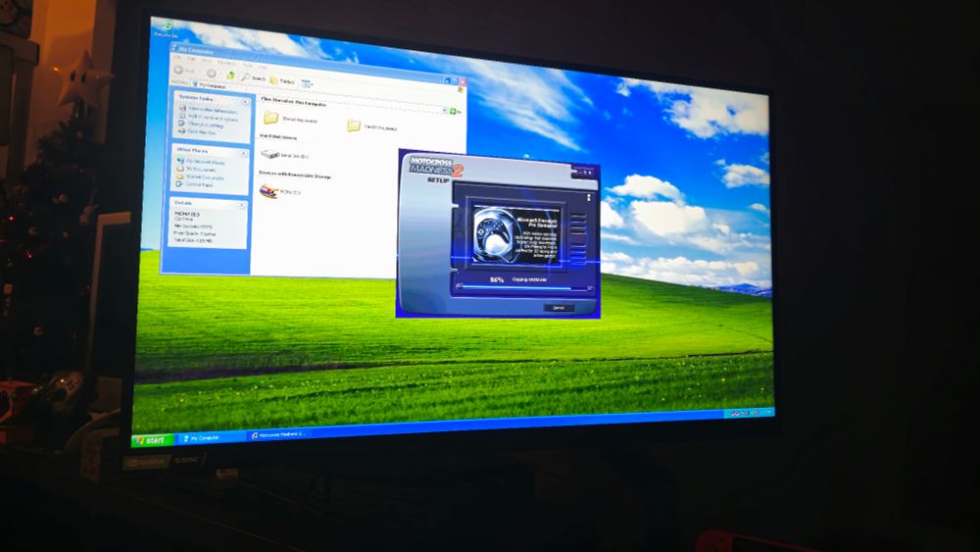Cancel the Motocross Madness 2 setup
The image size is (980, 552).
click(x=559, y=308)
